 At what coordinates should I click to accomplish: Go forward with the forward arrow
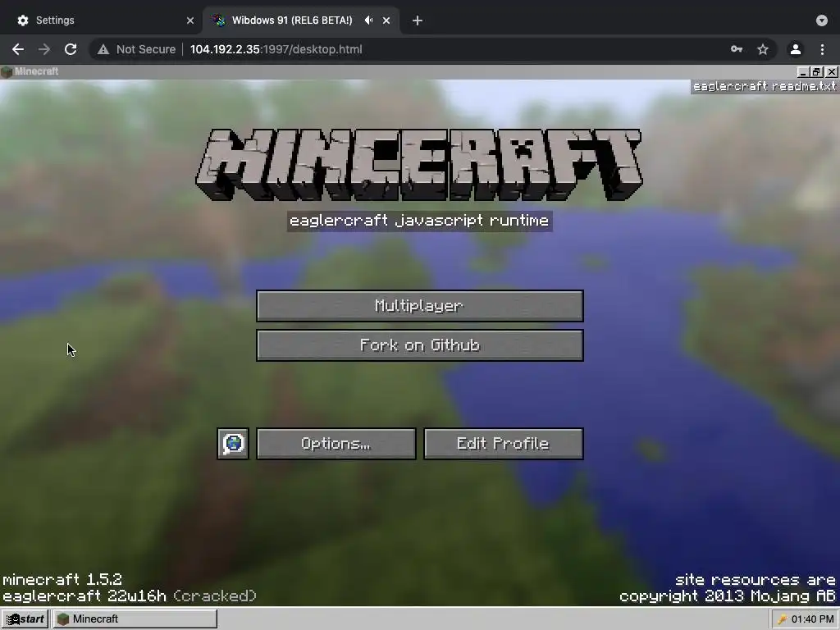pos(44,49)
